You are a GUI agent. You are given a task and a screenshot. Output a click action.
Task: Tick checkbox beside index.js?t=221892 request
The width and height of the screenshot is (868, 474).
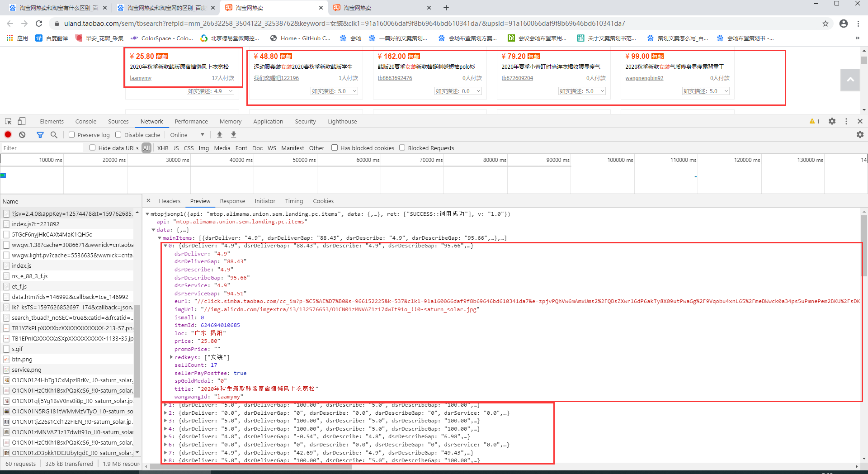pyautogui.click(x=6, y=224)
